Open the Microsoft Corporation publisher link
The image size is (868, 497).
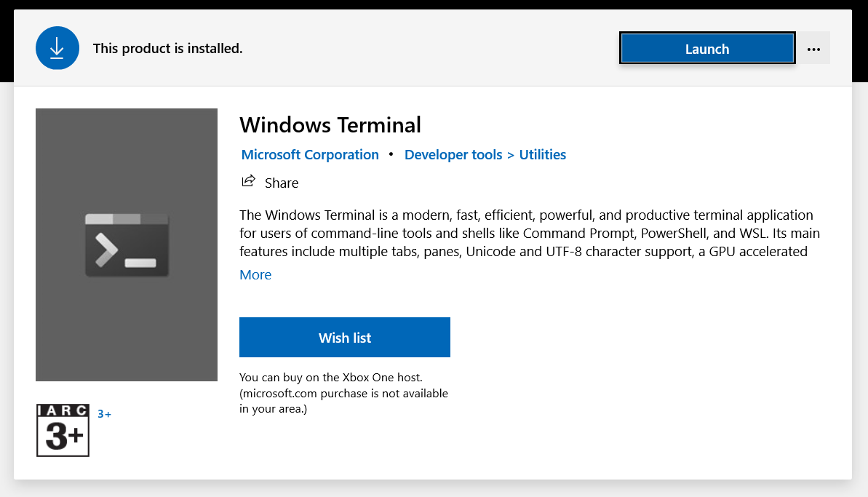pyautogui.click(x=310, y=154)
